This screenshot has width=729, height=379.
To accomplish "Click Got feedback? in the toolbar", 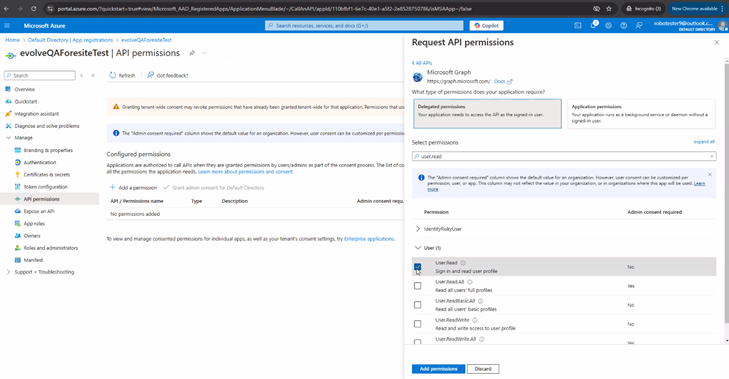I will pos(168,75).
